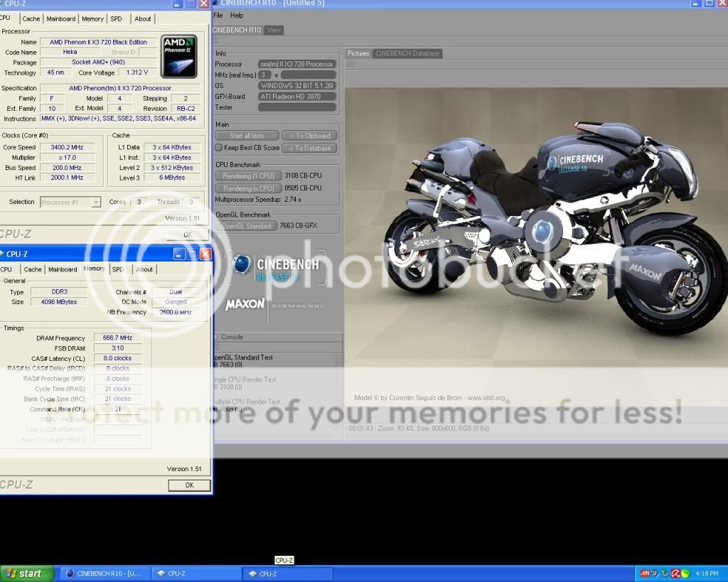Open the Avira umbrella tray icon
The image size is (728, 582).
click(x=675, y=573)
